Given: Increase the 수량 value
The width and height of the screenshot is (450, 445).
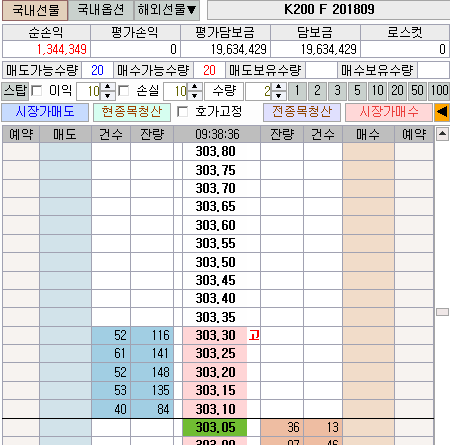Looking at the screenshot, I should [279, 87].
